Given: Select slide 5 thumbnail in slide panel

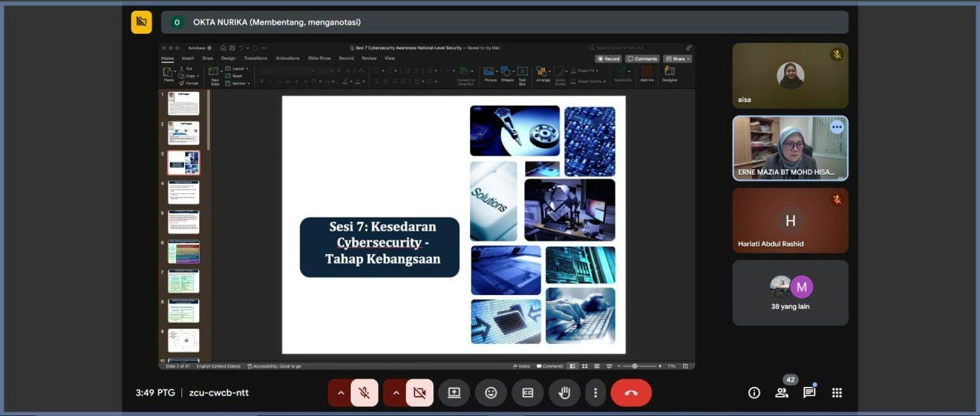Looking at the screenshot, I should pos(184,222).
